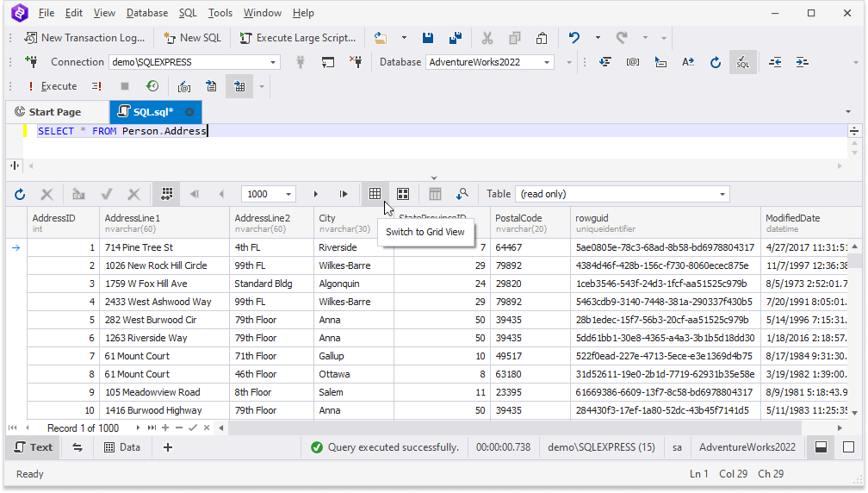Select the Algonquin city cell
This screenshot has height=493, width=868.
tap(354, 284)
